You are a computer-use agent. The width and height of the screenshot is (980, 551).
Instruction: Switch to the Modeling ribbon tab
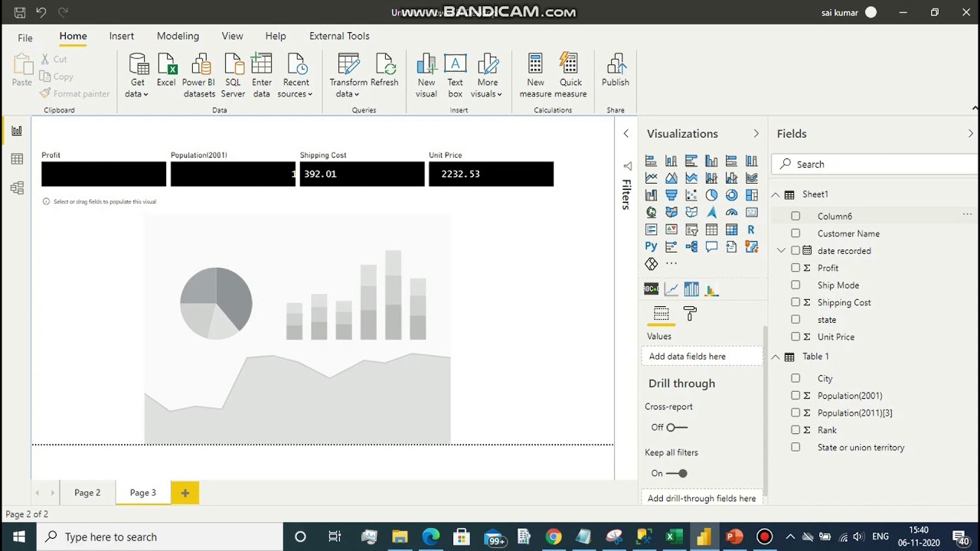click(178, 36)
